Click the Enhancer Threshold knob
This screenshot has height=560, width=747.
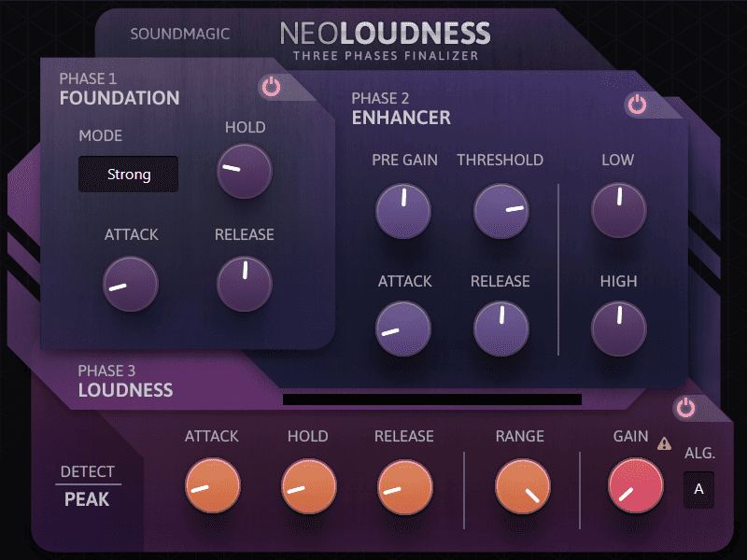pyautogui.click(x=501, y=210)
